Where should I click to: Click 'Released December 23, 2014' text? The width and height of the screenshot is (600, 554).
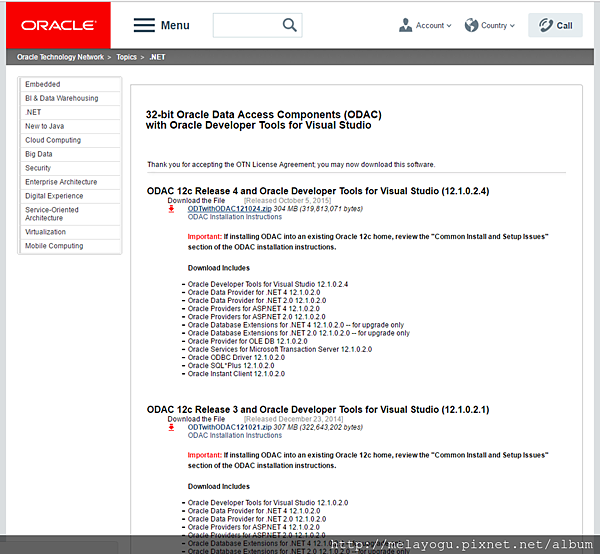tap(293, 419)
